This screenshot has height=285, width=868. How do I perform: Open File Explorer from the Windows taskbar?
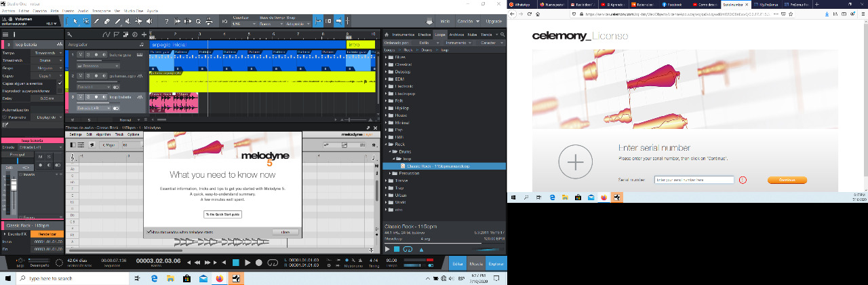[x=170, y=278]
